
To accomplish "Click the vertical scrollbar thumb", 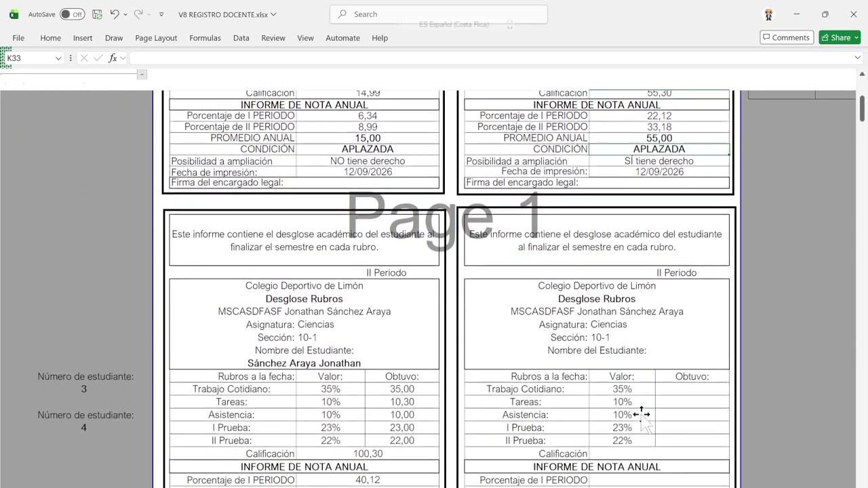I will [x=863, y=107].
